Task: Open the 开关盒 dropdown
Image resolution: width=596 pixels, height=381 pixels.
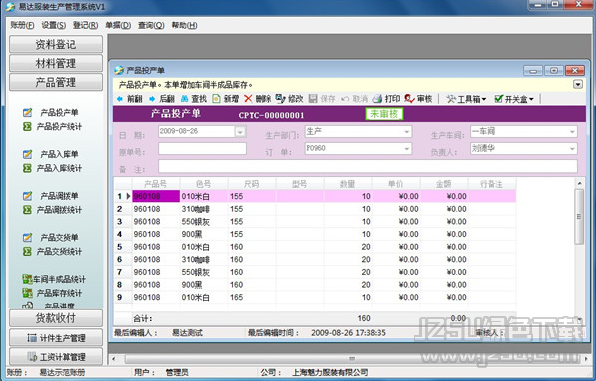Action: point(514,99)
